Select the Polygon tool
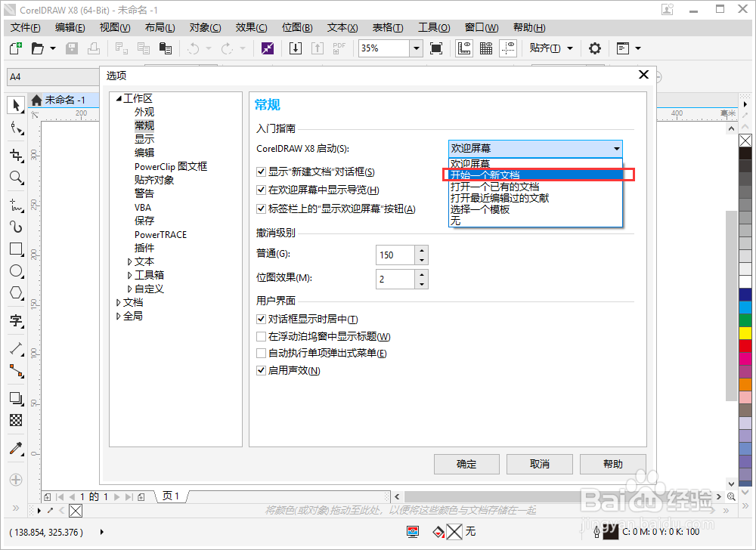Viewport: 756px width, 550px height. pyautogui.click(x=16, y=293)
